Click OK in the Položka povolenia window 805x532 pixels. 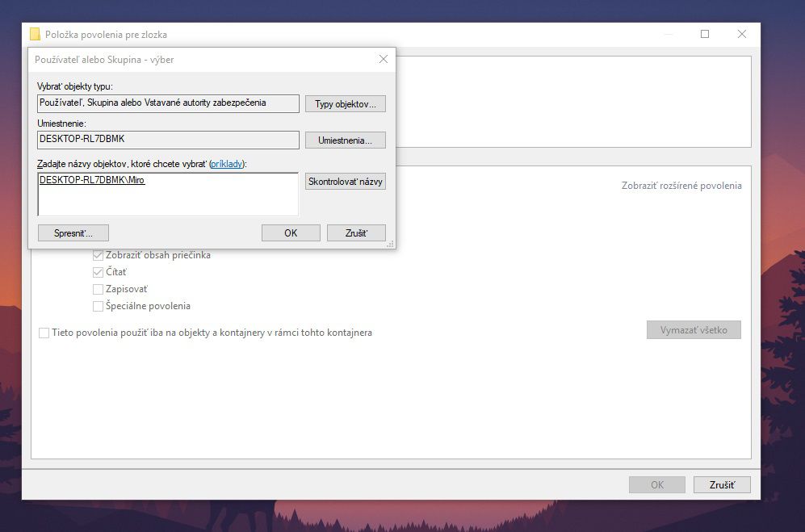click(x=657, y=484)
